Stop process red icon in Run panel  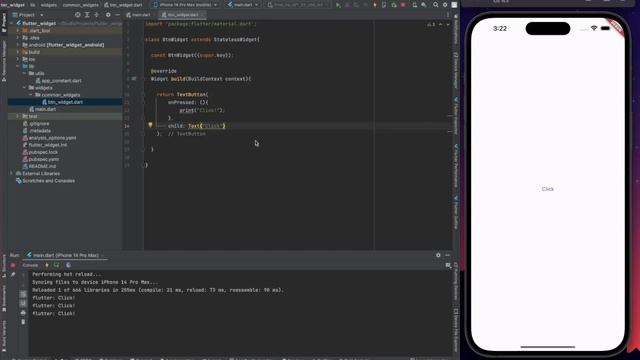point(13,265)
